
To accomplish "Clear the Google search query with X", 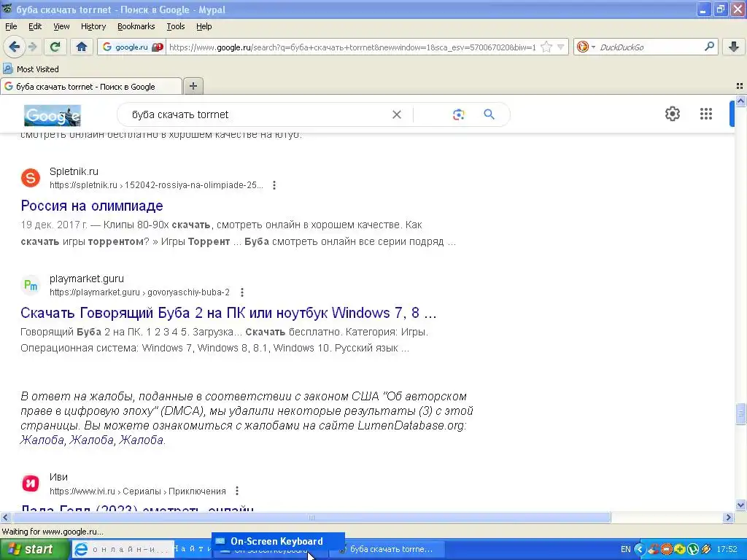I will 396,114.
